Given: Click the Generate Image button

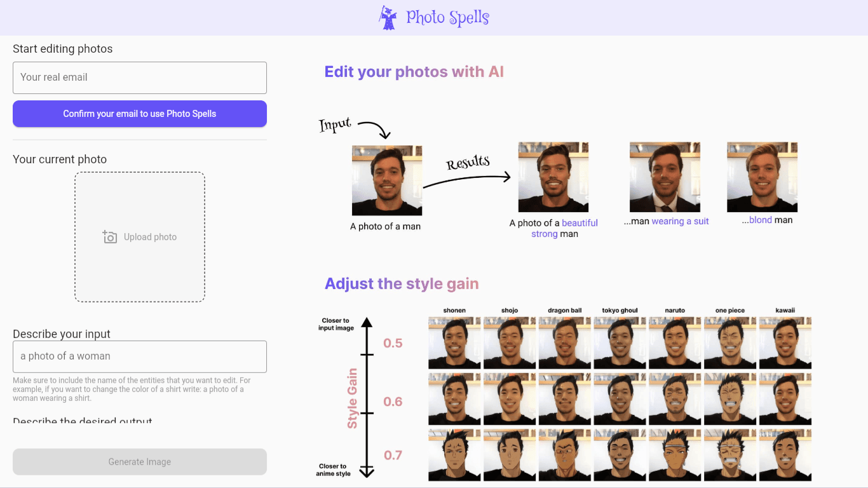Looking at the screenshot, I should 140,462.
